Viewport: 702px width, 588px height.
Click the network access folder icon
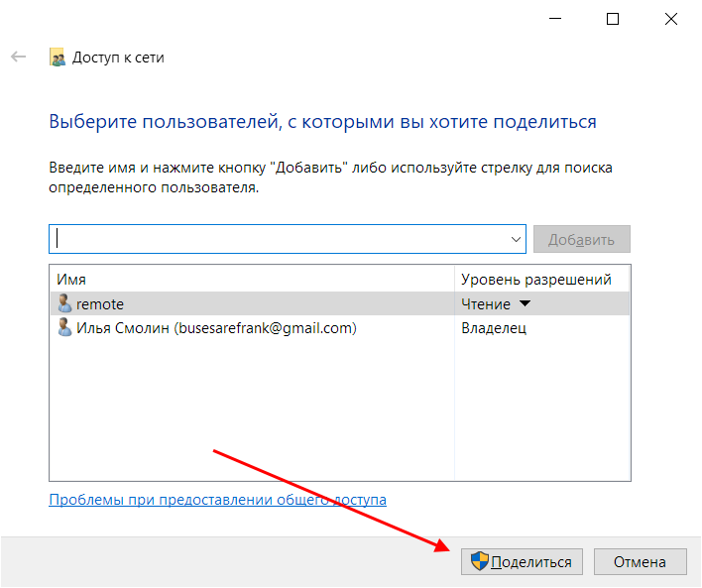(x=57, y=58)
